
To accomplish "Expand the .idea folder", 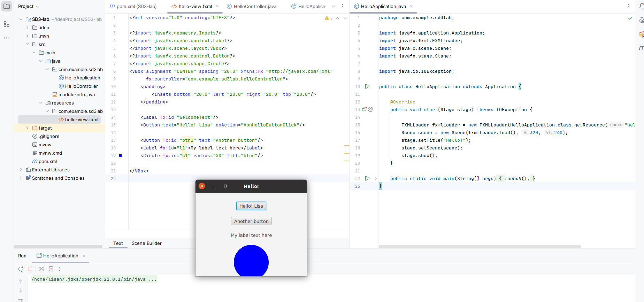I will [28, 28].
